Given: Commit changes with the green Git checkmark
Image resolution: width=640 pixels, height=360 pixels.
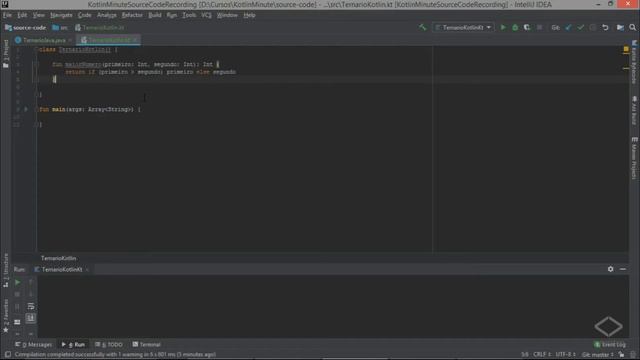Looking at the screenshot, I should 580,27.
